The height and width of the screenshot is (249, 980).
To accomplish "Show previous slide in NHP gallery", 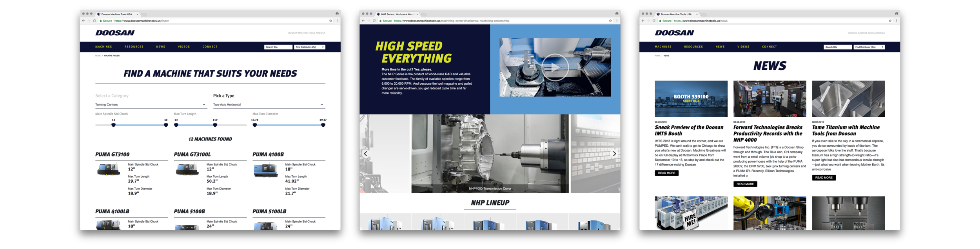I will 366,154.
